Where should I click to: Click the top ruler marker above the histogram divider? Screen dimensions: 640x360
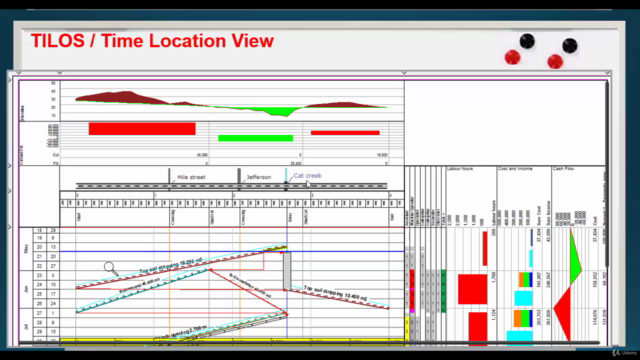pyautogui.click(x=404, y=73)
